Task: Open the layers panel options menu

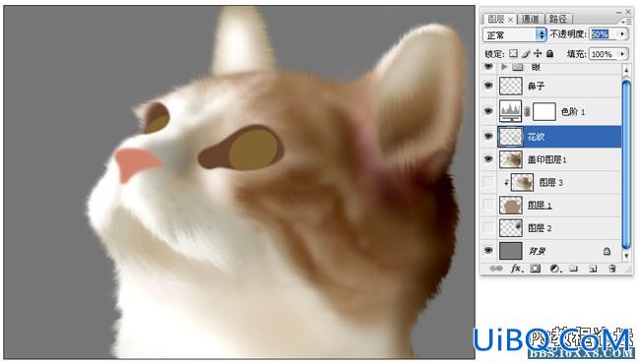Action: tap(625, 22)
